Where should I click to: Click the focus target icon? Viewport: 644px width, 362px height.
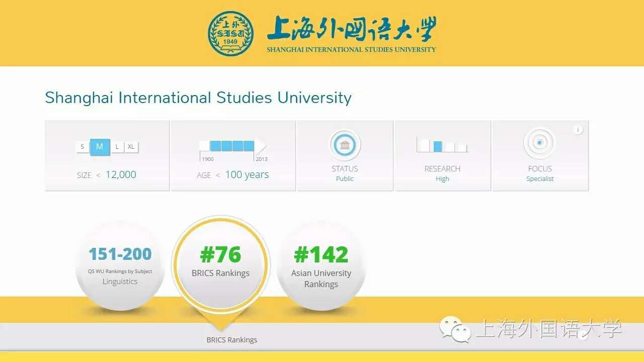539,143
